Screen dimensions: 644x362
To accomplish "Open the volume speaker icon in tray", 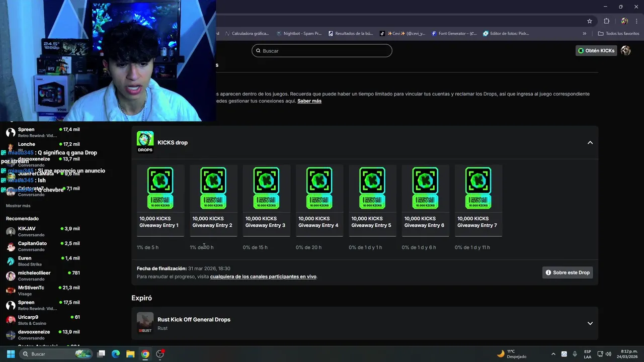I will (608, 354).
